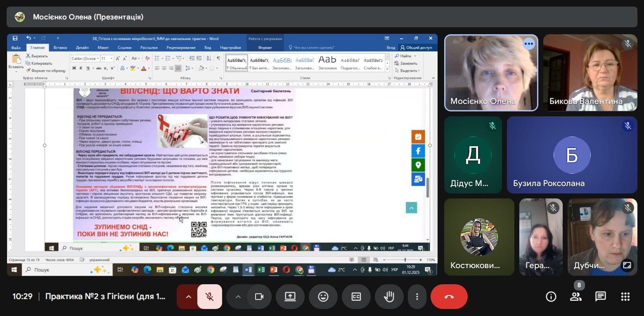644x316 pixels.
Task: Click the center align icon in Word
Action: pos(164,68)
